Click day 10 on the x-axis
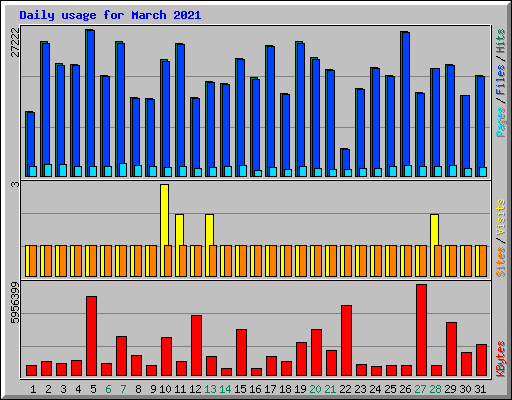The image size is (512, 400). pyautogui.click(x=165, y=389)
